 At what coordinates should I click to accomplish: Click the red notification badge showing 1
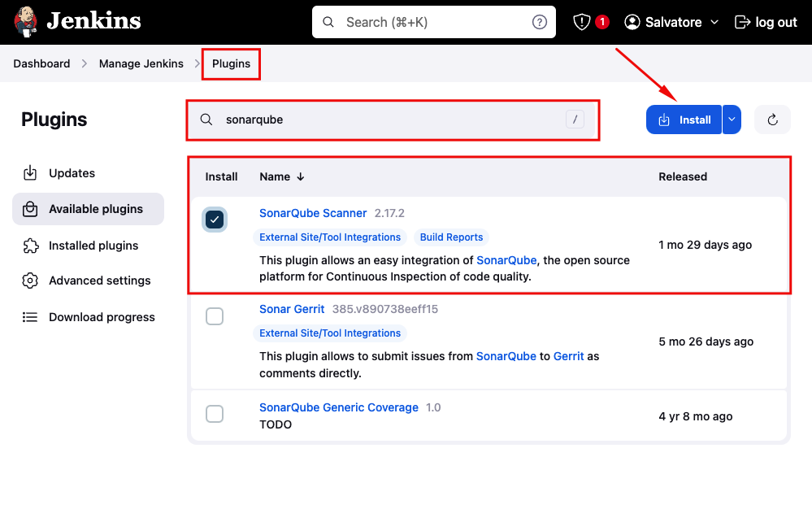(601, 22)
